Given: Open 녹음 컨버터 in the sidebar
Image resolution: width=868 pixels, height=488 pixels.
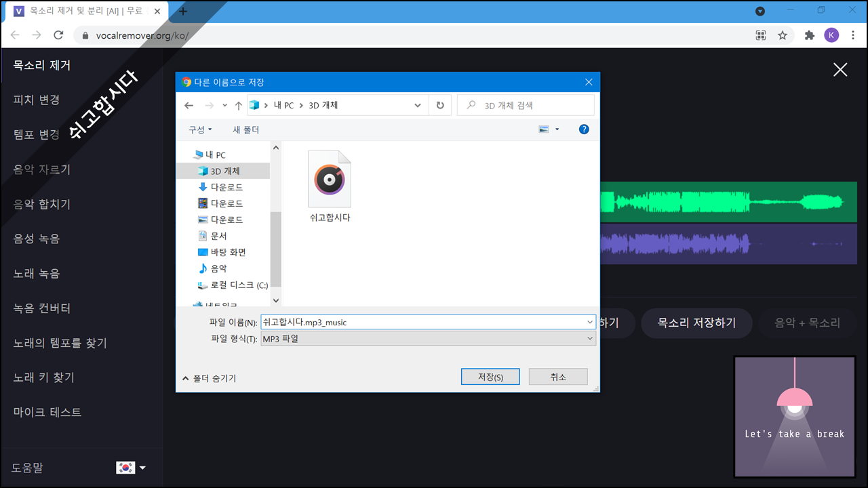Looking at the screenshot, I should pos(42,308).
